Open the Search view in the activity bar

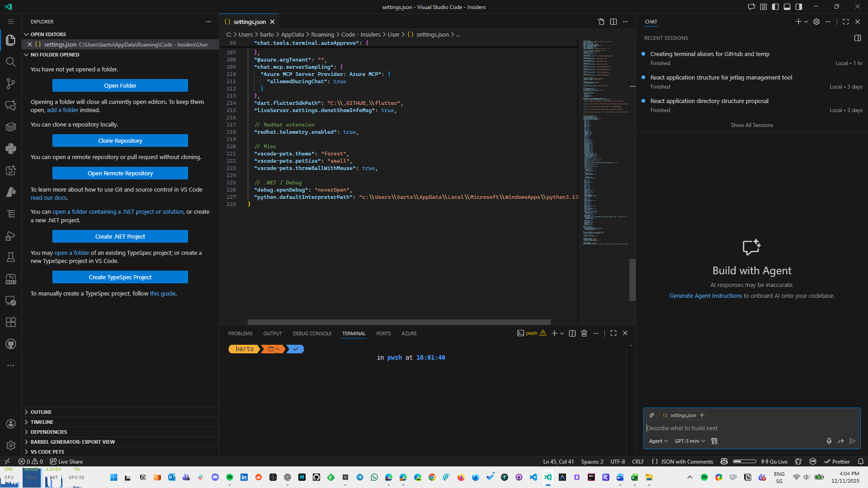pos(11,62)
